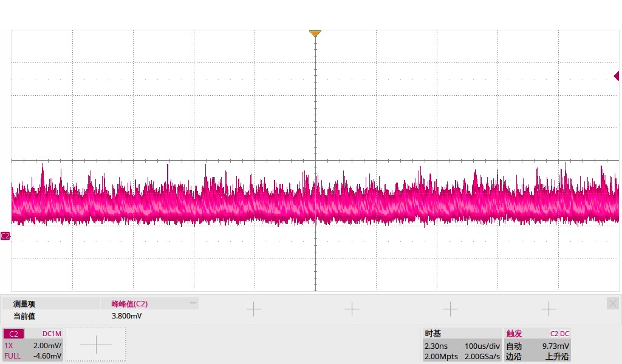
Task: Toggle the FULL bandwidth setting
Action: 13,356
